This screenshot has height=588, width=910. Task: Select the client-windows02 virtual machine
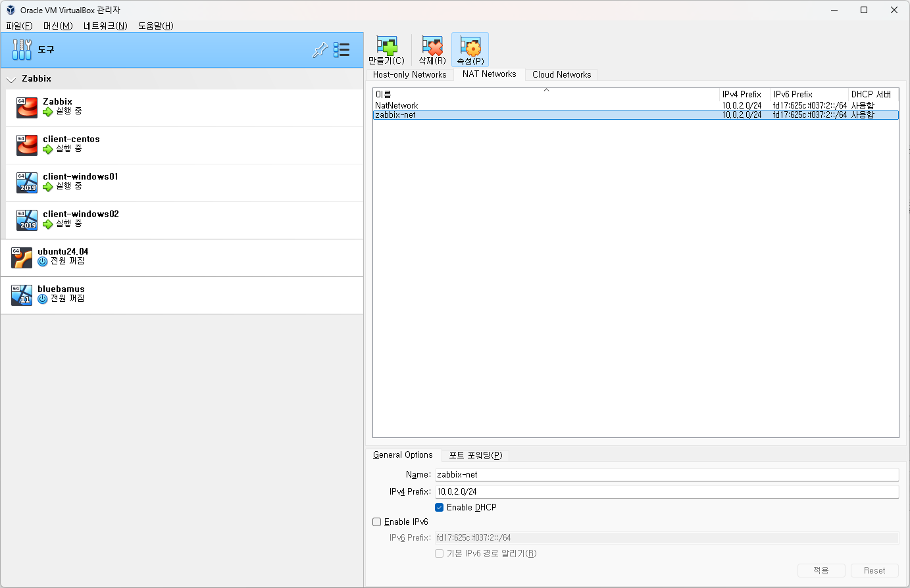point(184,220)
